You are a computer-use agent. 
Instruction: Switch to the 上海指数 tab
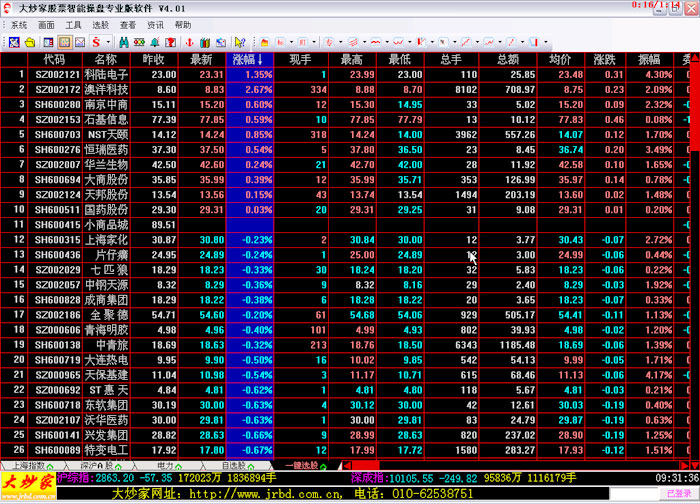[x=32, y=466]
